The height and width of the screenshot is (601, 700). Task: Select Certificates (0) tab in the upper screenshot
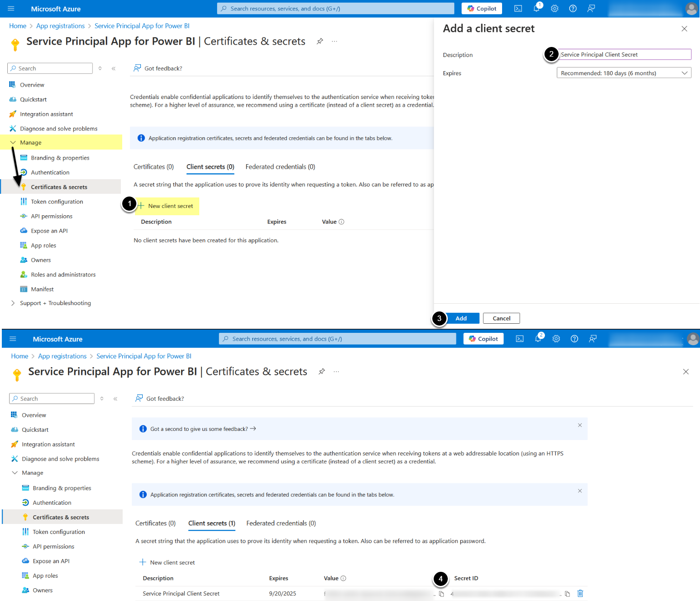tap(154, 167)
